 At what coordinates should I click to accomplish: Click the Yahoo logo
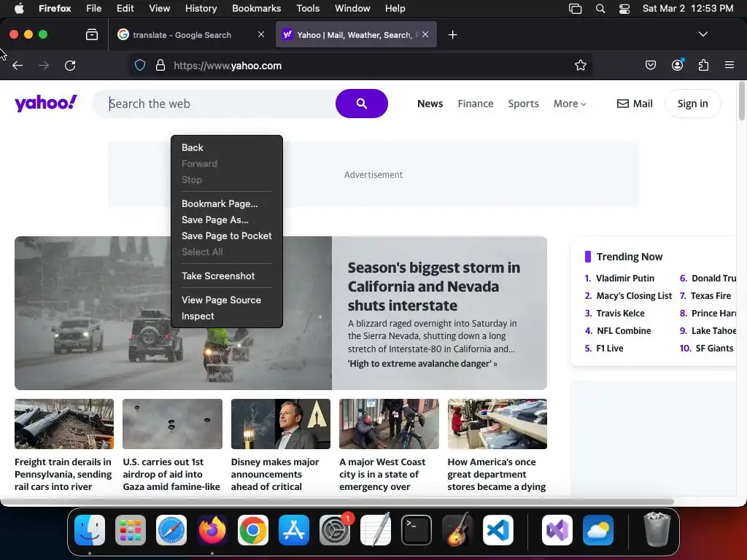tap(46, 103)
